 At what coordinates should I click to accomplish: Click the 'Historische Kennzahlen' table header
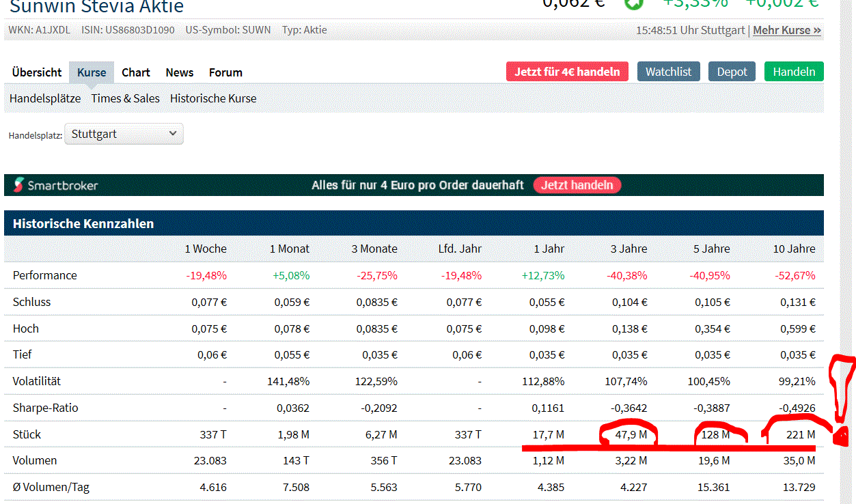(x=83, y=223)
